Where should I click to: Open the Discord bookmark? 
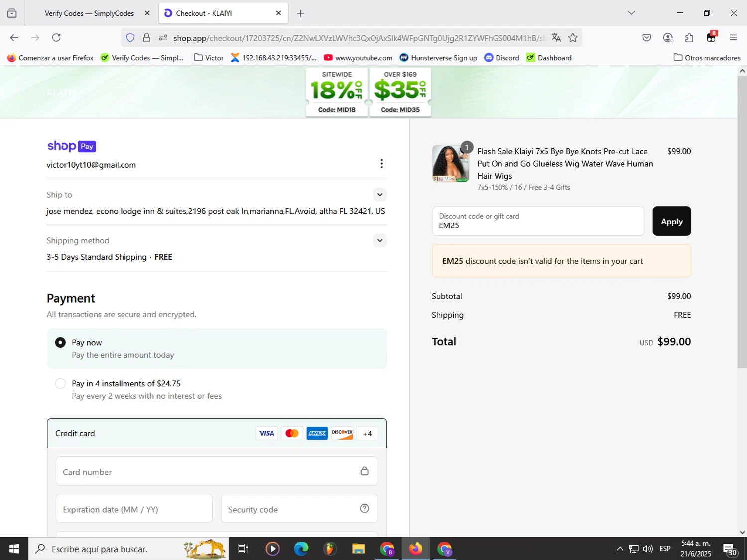click(502, 58)
